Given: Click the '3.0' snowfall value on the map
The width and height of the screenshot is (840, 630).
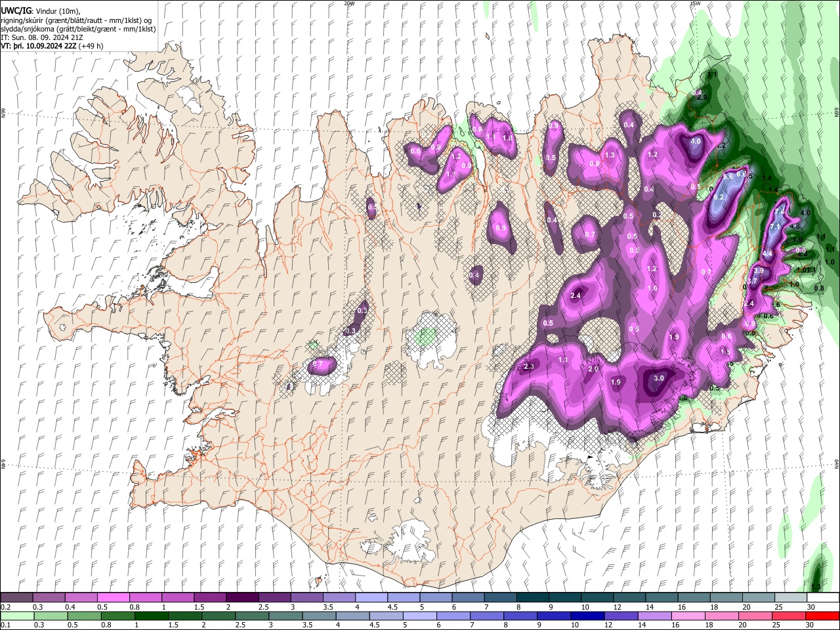Looking at the screenshot, I should 659,378.
